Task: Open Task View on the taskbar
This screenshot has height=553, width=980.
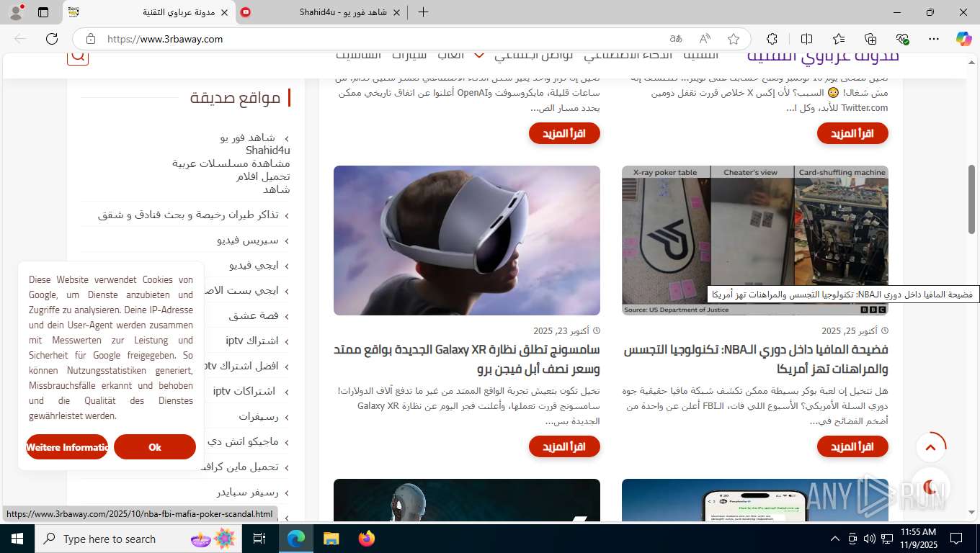Action: point(259,539)
